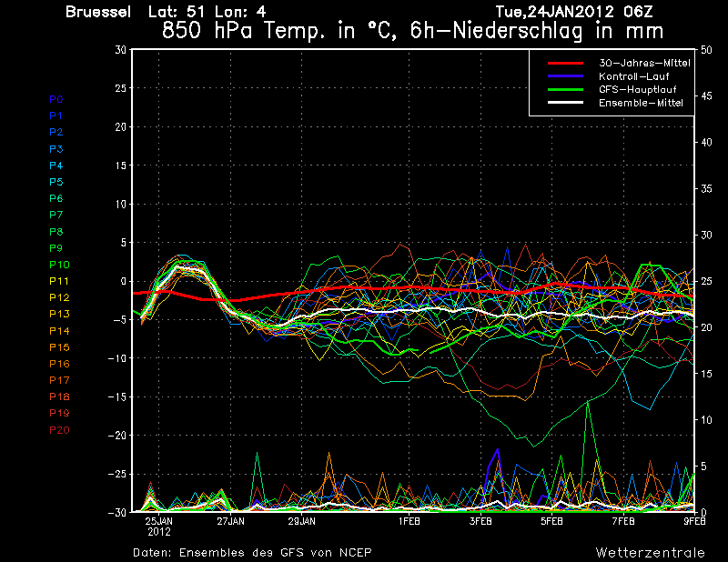
Task: Click the 35 value on precipitation axis
Action: [x=706, y=189]
